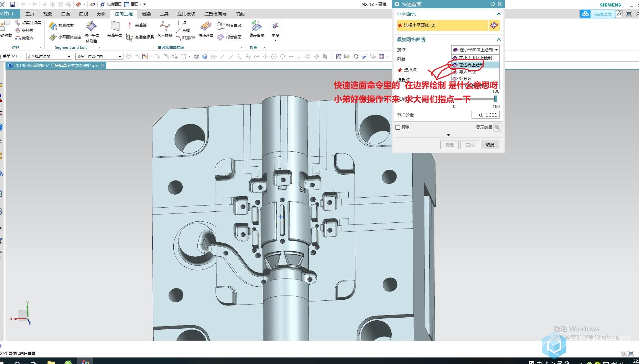Viewport: 639px width, 364px height.
Task: Expand the Segment and Edit group arrow
Action: [x=99, y=47]
